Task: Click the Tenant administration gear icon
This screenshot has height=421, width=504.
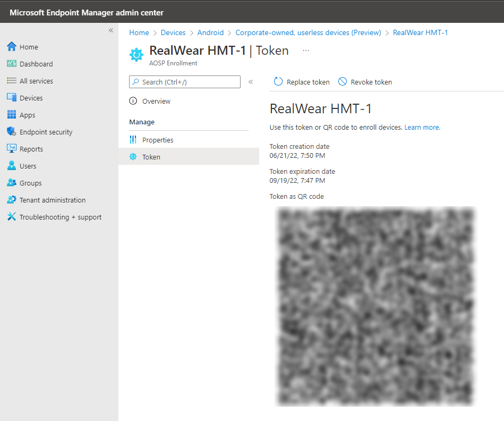Action: pos(12,199)
